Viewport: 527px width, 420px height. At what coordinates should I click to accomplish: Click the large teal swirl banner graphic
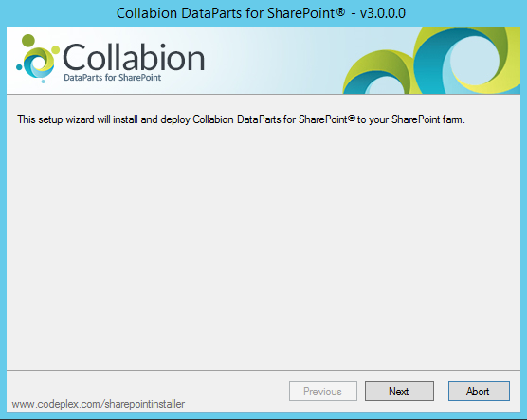467,61
